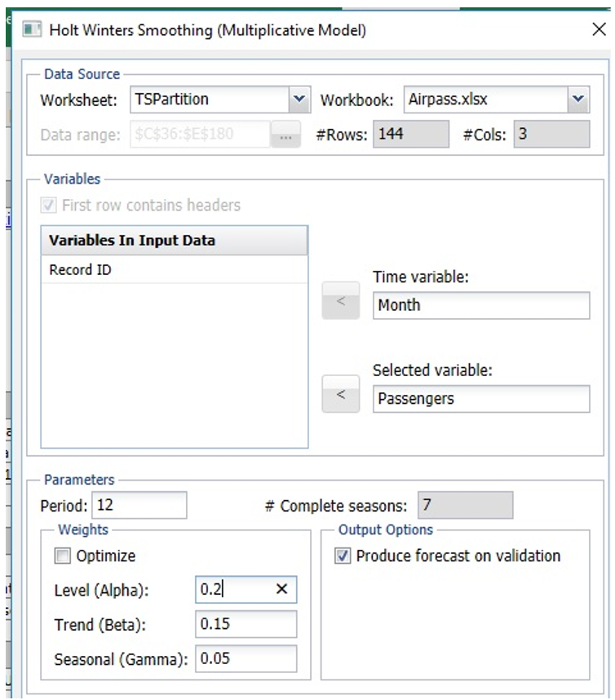Screen dimensions: 615x700
Task: Open the Workbook dropdown showing Airpass.xlsx
Action: (x=578, y=99)
